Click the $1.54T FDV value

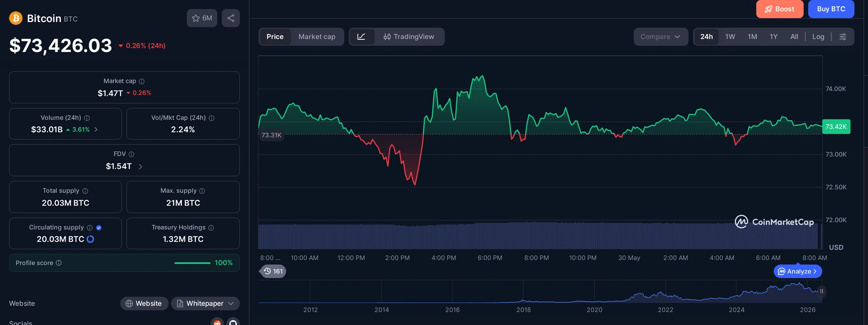(x=119, y=167)
